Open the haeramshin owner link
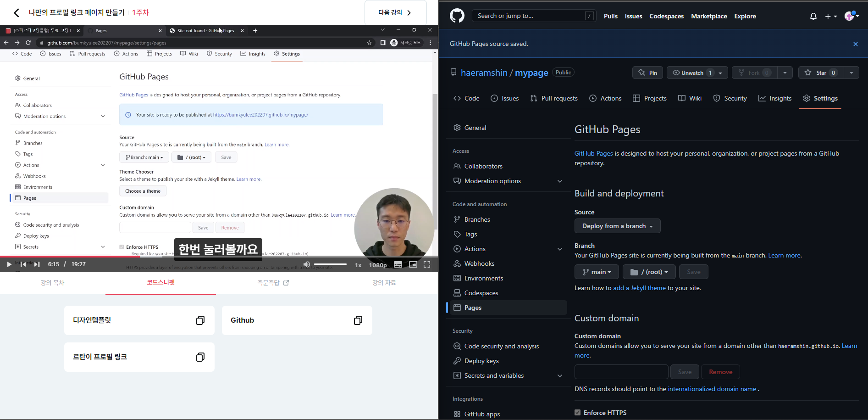Image resolution: width=868 pixels, height=420 pixels. tap(484, 73)
